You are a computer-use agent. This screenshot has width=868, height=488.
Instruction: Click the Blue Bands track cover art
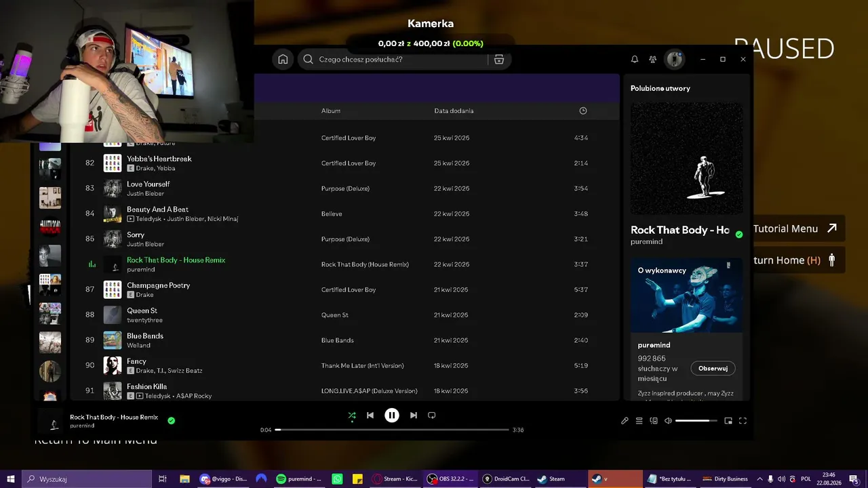click(113, 340)
